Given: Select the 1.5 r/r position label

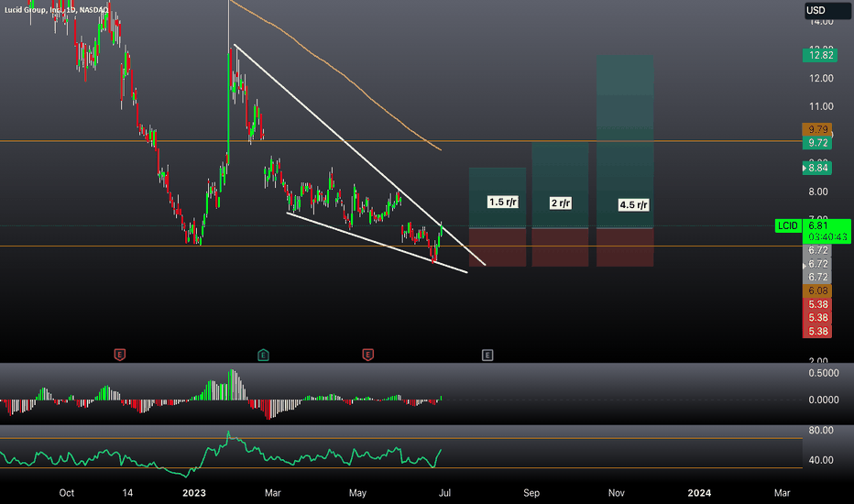Looking at the screenshot, I should tap(503, 203).
